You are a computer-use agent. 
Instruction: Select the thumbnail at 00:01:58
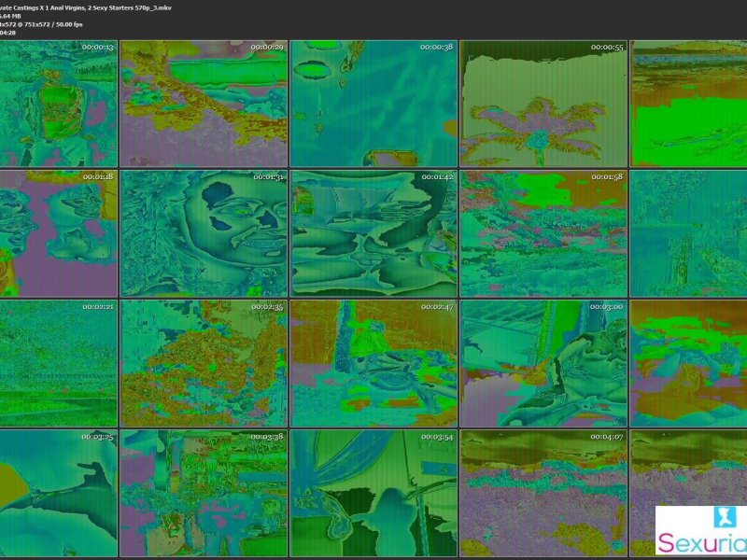coord(543,233)
